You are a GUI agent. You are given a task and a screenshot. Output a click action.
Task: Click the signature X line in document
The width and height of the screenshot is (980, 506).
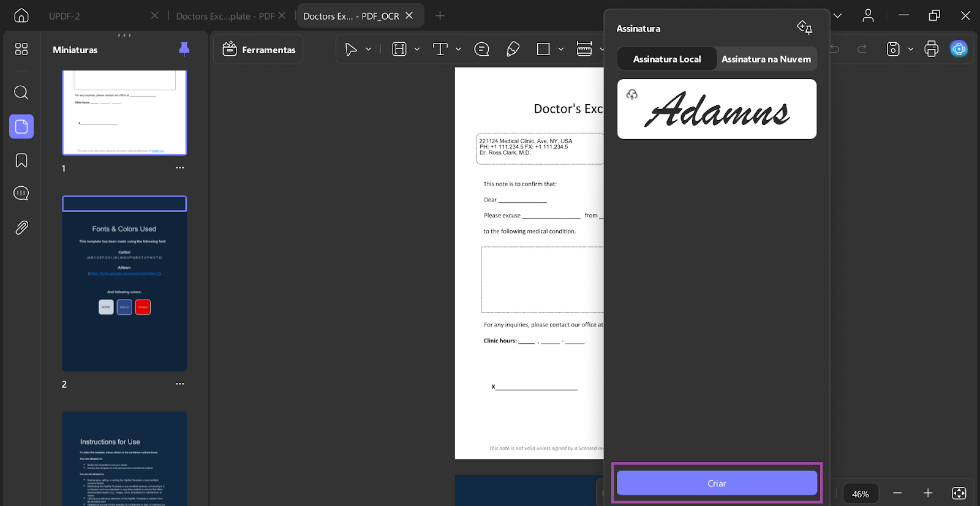(535, 387)
